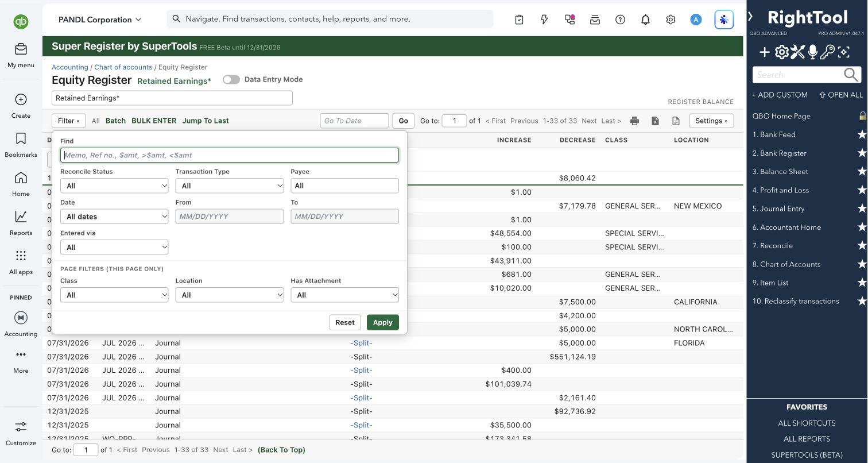This screenshot has height=463, width=868.
Task: Collapse the RightTool panel chevron
Action: tap(751, 16)
